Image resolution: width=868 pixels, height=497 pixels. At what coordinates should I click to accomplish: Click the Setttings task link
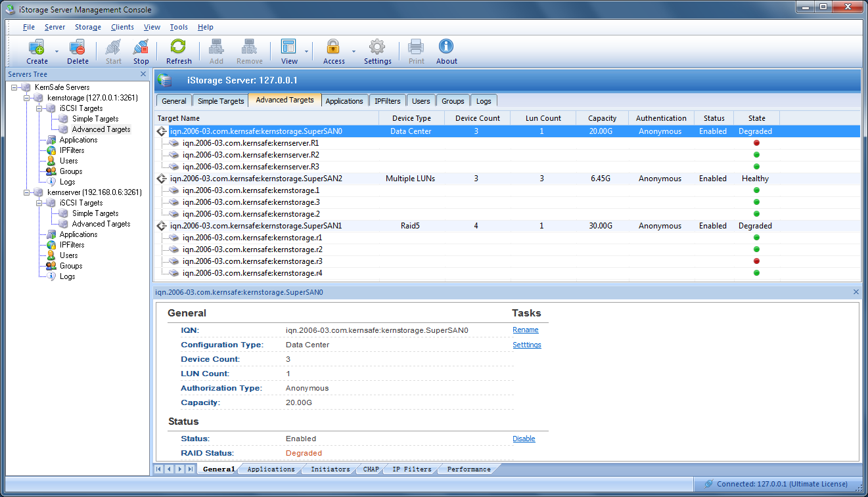point(527,345)
